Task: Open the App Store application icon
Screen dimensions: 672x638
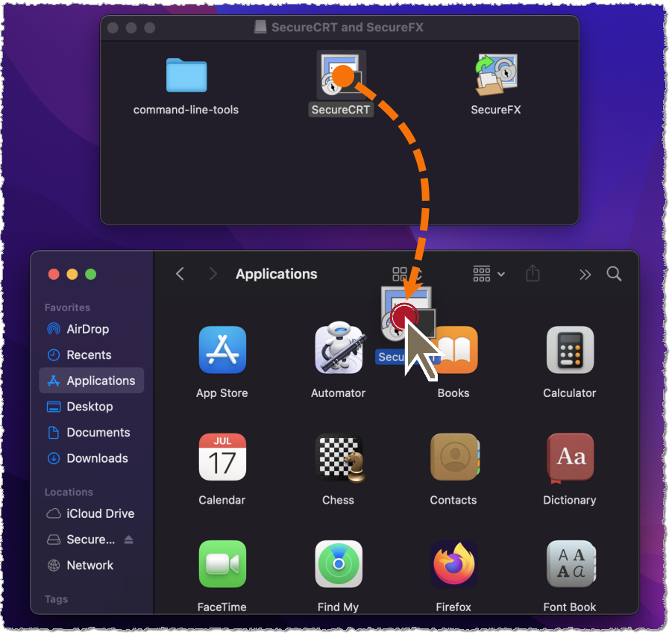Action: [222, 350]
